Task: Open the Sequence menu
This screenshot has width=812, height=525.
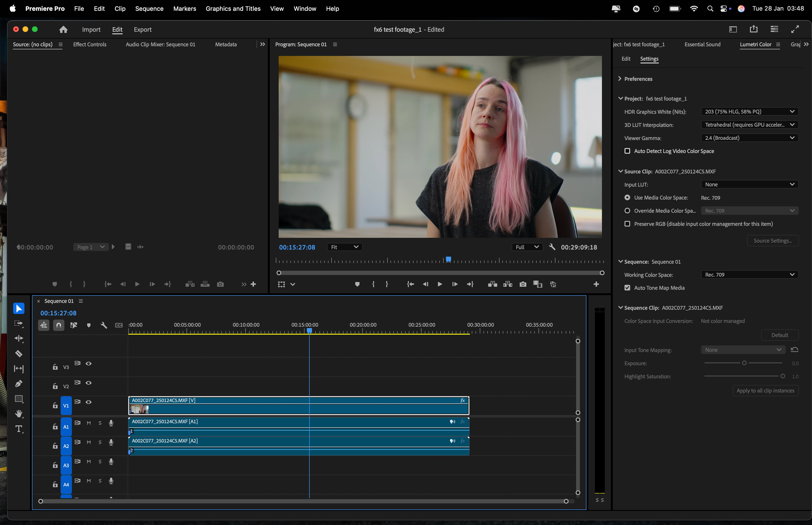Action: (149, 8)
